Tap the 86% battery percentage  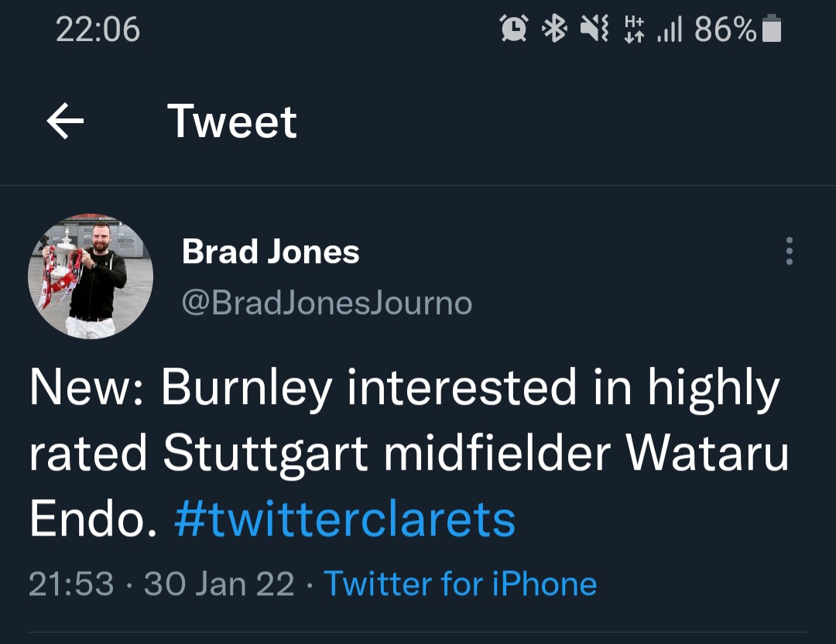(x=725, y=29)
